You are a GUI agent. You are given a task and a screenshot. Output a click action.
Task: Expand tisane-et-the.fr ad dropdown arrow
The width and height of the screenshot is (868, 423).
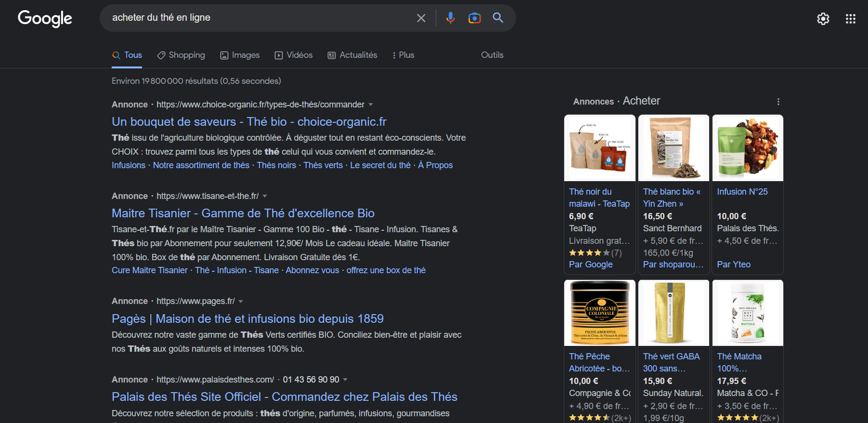click(x=265, y=196)
